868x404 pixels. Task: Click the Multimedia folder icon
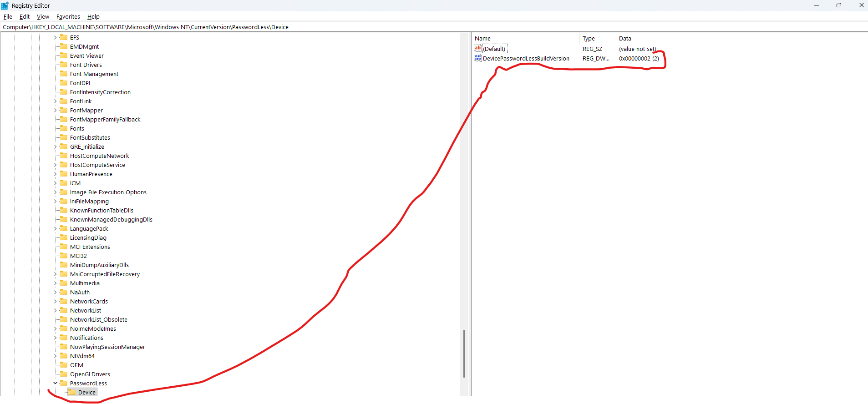pyautogui.click(x=64, y=283)
